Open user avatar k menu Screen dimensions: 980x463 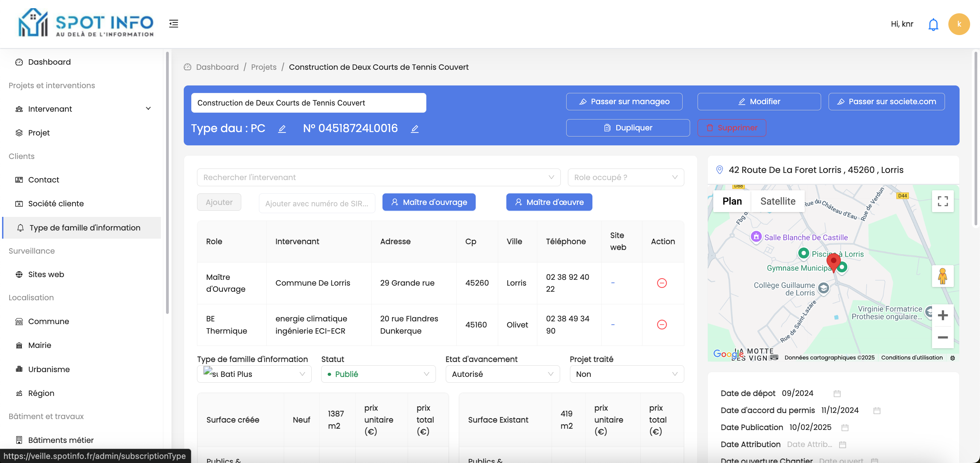[959, 25]
